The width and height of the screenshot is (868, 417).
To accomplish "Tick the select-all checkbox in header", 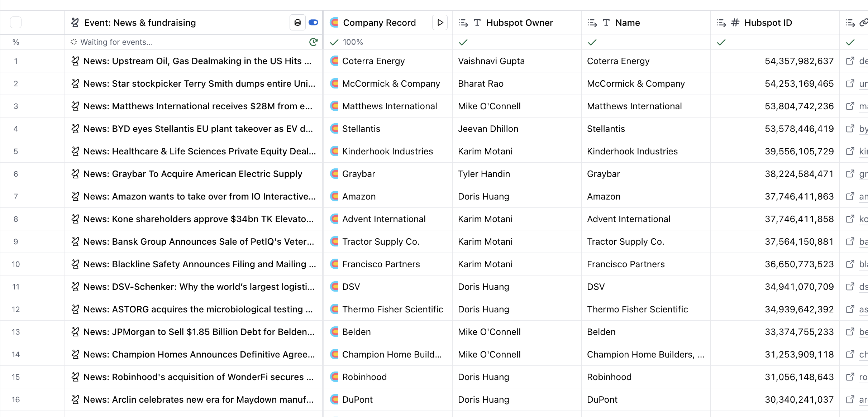I will (x=16, y=23).
